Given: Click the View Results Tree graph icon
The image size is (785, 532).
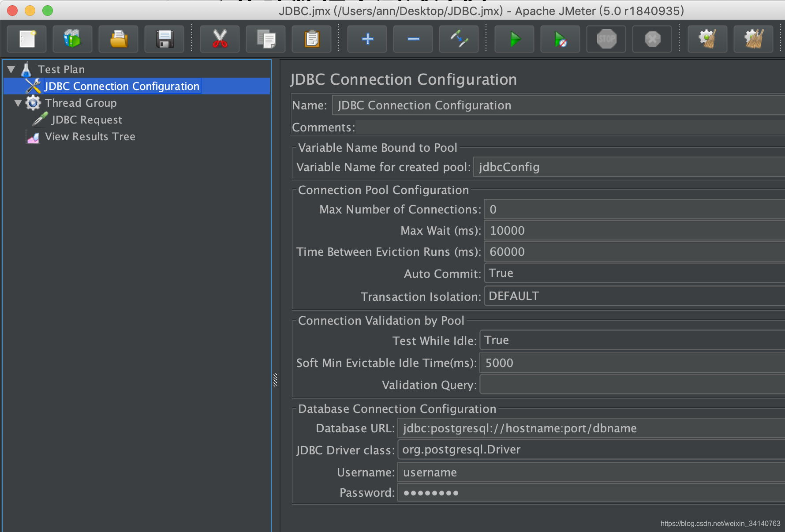Looking at the screenshot, I should point(33,137).
